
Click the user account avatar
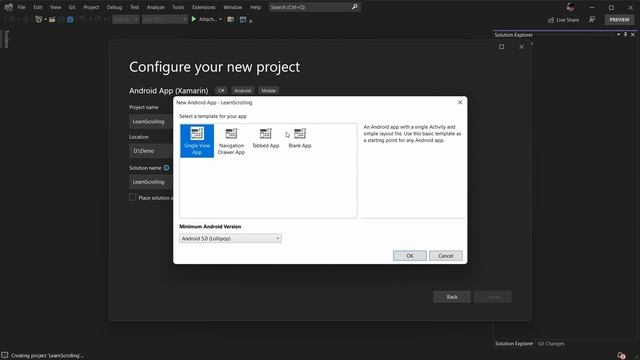pyautogui.click(x=571, y=7)
